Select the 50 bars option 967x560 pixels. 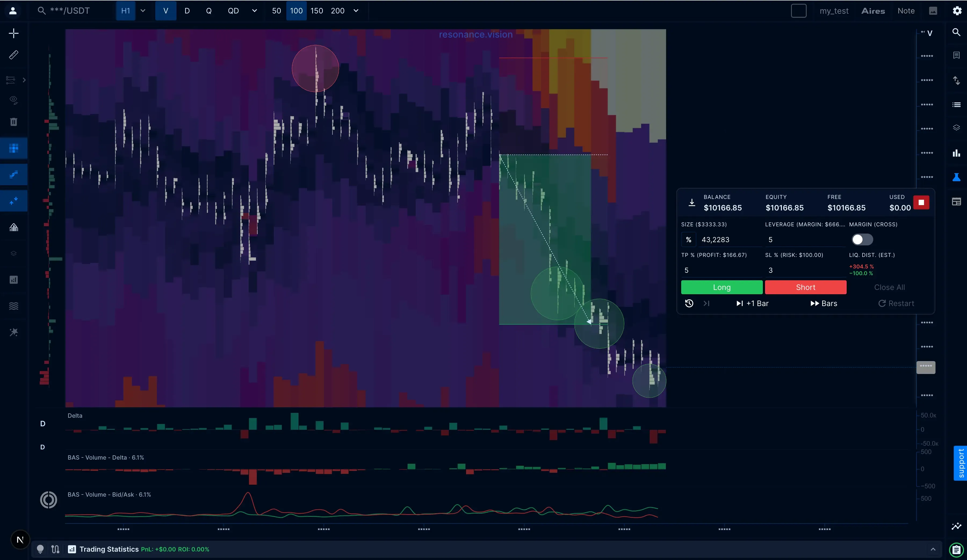click(x=276, y=11)
